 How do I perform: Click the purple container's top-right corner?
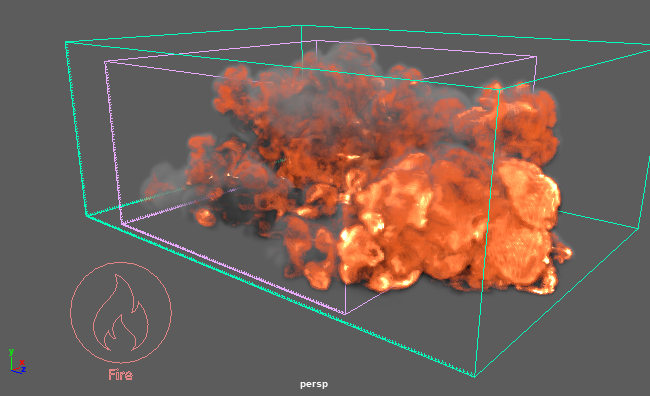pyautogui.click(x=536, y=57)
